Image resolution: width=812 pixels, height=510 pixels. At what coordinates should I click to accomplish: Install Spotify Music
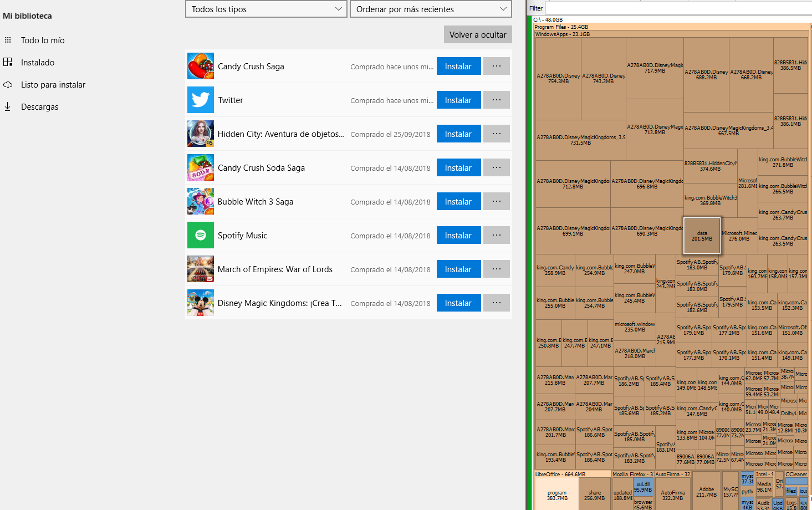point(458,235)
